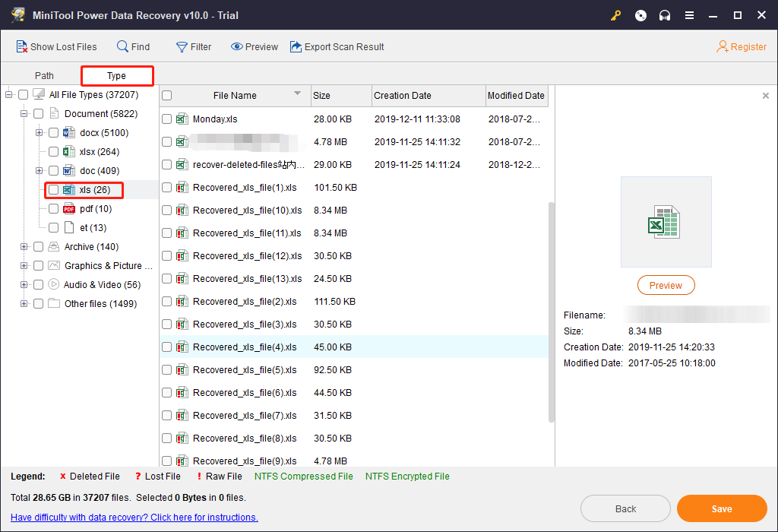Click the Recovered_xls_file(1).xls raw file icon
Viewport: 778px width, 532px height.
[182, 187]
